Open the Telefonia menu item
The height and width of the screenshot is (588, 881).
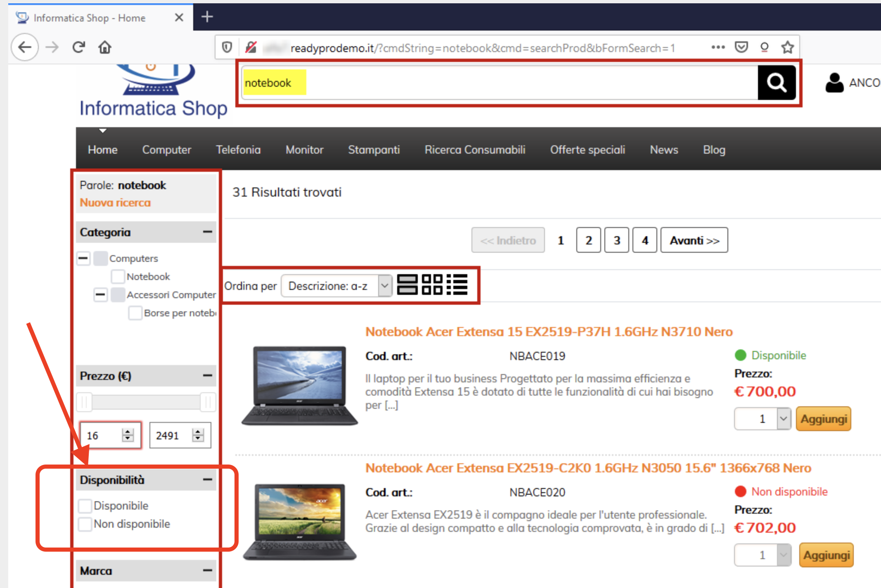238,149
